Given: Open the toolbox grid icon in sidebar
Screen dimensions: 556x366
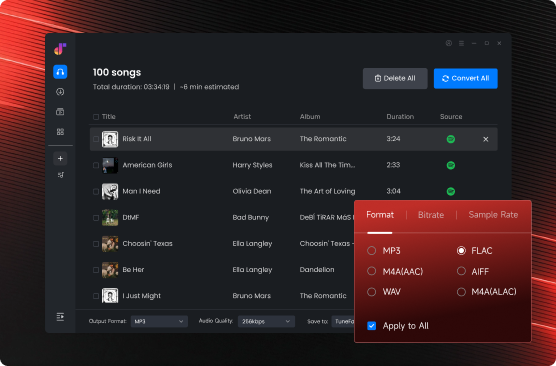Looking at the screenshot, I should coord(60,132).
